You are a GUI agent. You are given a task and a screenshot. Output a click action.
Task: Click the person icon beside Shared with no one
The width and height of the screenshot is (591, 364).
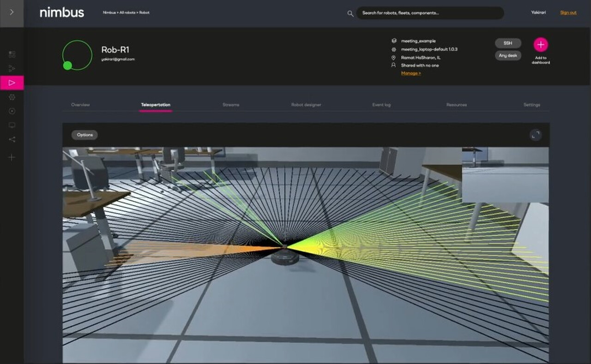coord(393,66)
